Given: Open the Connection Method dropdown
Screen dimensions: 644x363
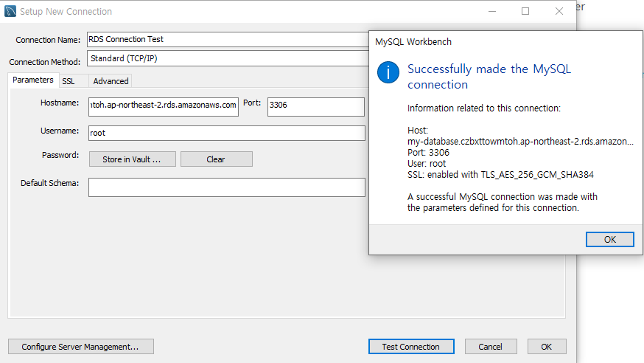Looking at the screenshot, I should [228, 58].
